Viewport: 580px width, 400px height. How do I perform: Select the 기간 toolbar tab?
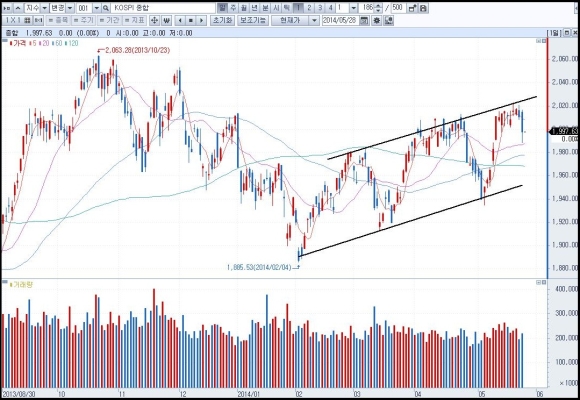click(109, 20)
